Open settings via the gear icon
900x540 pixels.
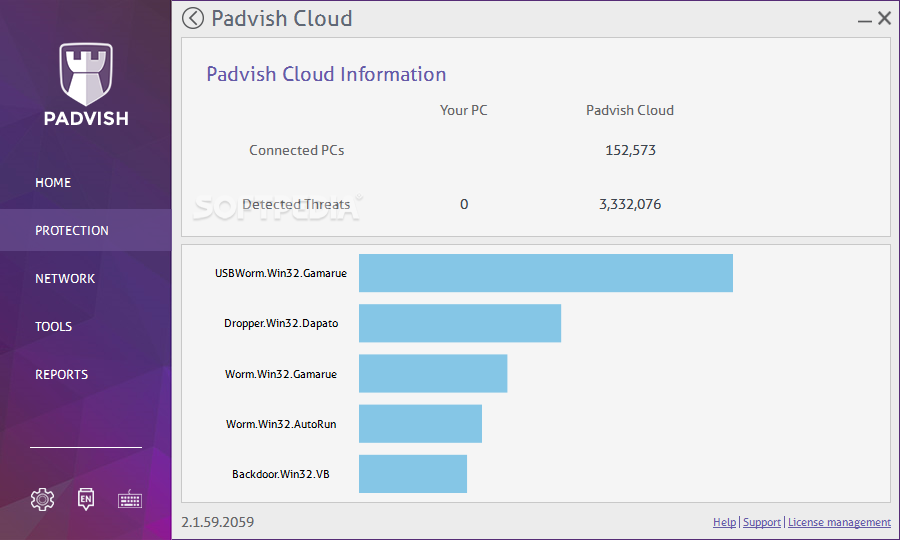click(42, 499)
